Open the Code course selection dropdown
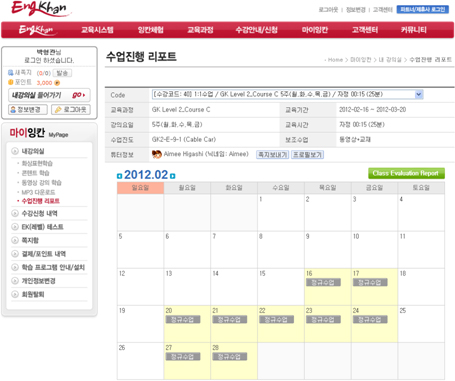This screenshot has height=381, width=455. 288,94
